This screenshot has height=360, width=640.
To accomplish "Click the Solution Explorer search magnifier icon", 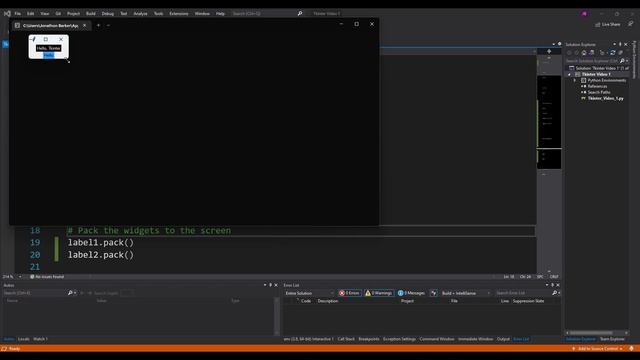I will pyautogui.click(x=622, y=61).
